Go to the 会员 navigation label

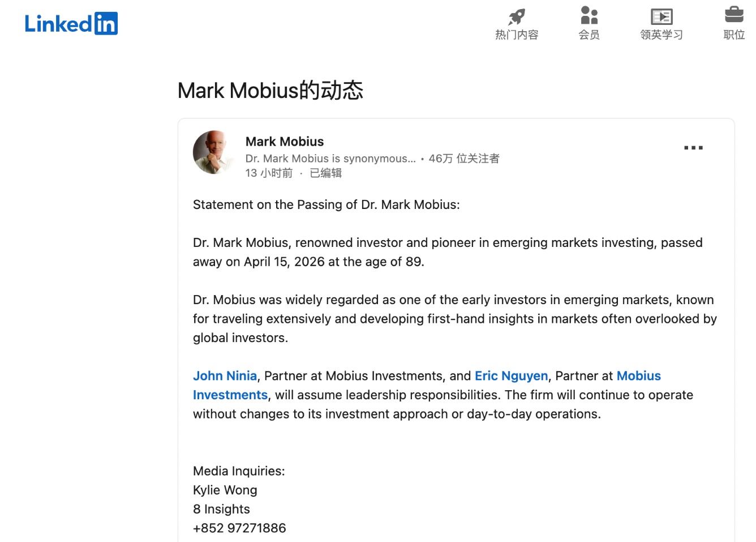tap(589, 35)
